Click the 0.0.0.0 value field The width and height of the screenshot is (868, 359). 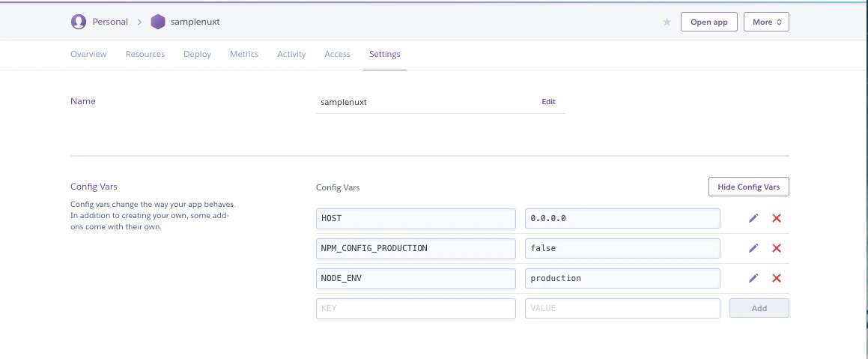623,218
